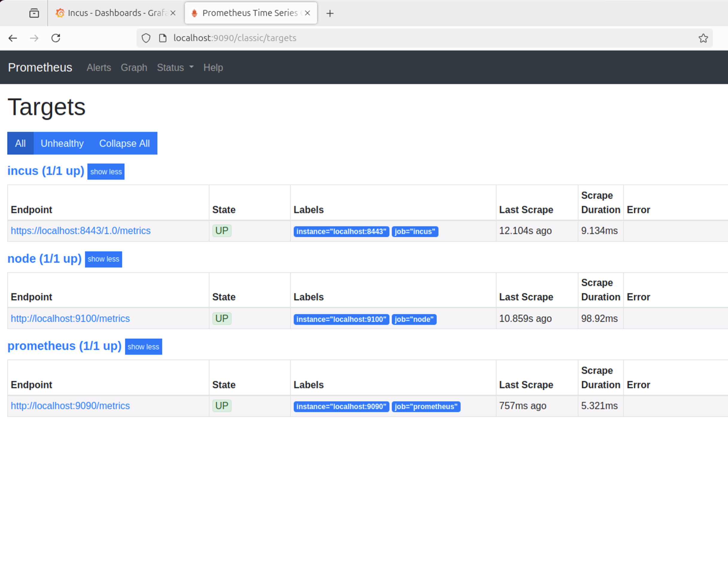
Task: Click the tracking protection shield icon
Action: (x=146, y=38)
